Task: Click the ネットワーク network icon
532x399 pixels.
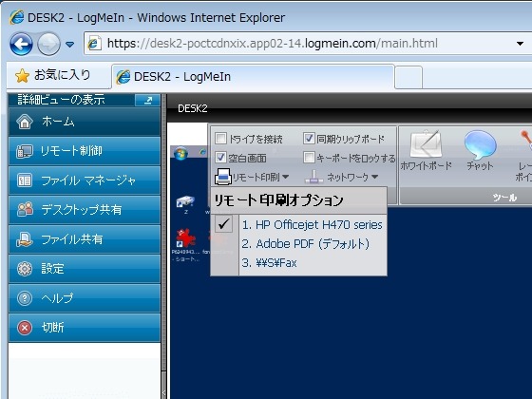Action: click(313, 177)
